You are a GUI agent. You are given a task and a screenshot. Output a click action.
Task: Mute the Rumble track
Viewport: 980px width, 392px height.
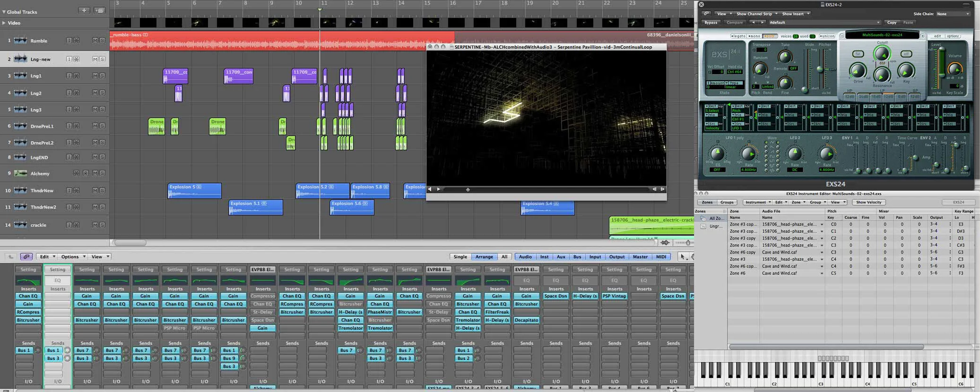[95, 41]
